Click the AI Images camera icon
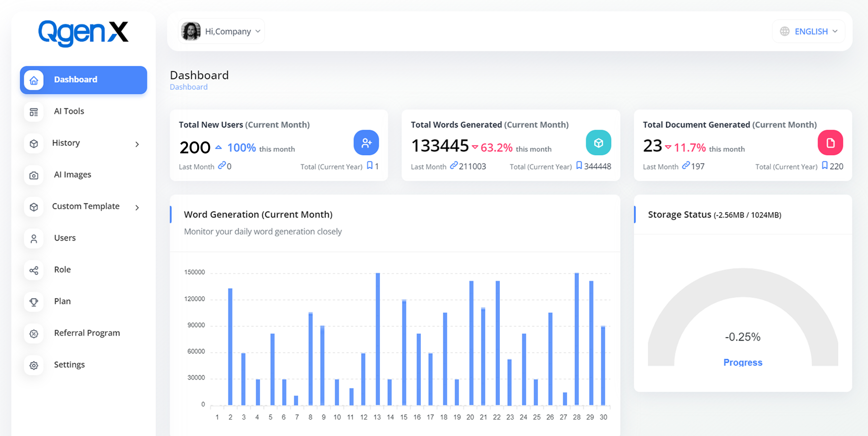Screen dimensions: 868x436 (34, 175)
